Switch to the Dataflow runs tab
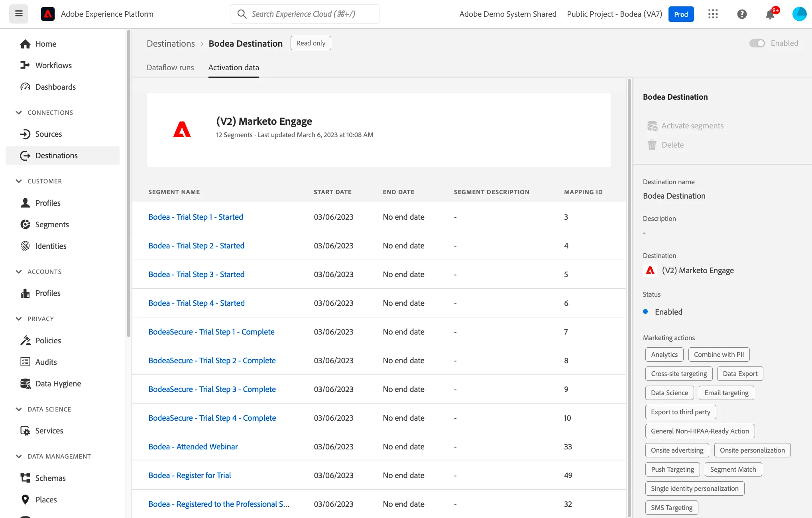The height and width of the screenshot is (518, 812). 170,67
